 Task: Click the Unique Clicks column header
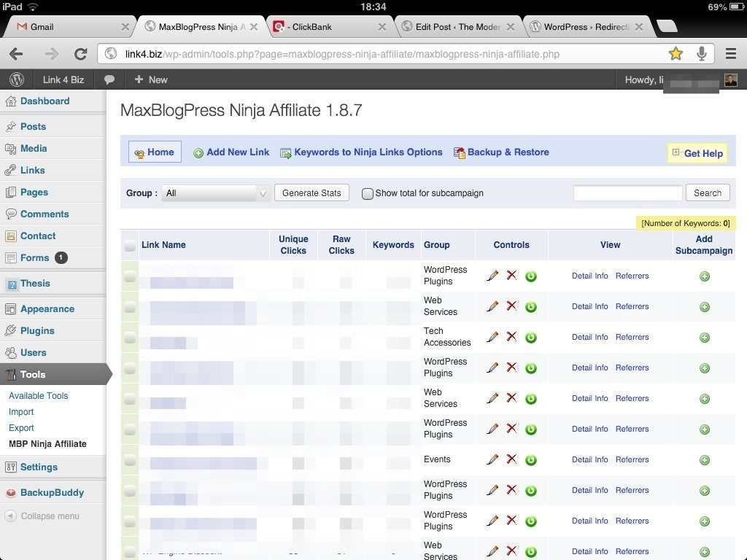pyautogui.click(x=293, y=245)
